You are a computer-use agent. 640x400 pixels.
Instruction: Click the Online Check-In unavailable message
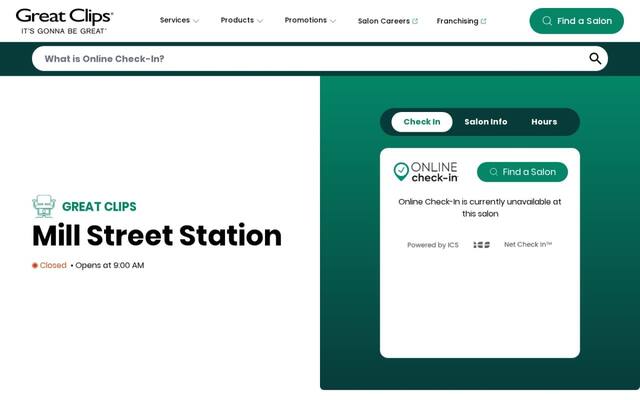pyautogui.click(x=480, y=207)
